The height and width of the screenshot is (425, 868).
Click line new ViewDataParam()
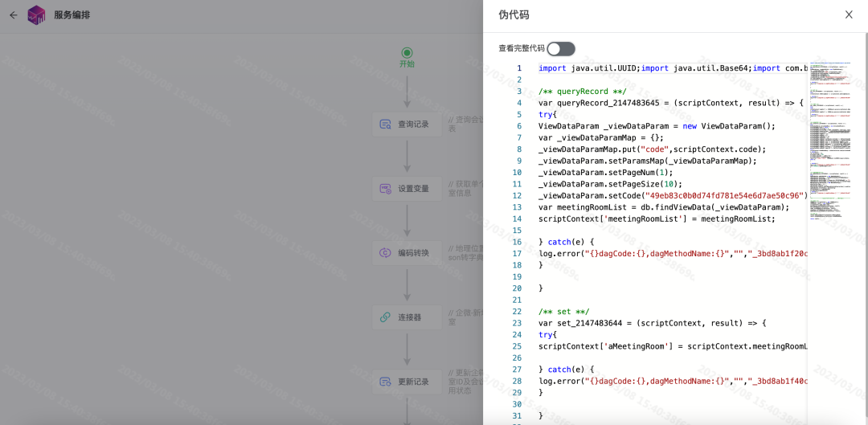point(657,126)
